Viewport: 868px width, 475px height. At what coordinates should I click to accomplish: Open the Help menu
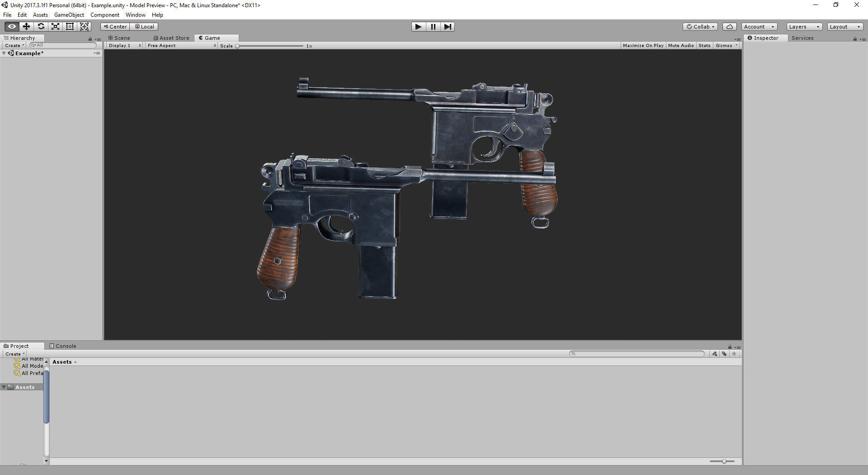[x=157, y=15]
